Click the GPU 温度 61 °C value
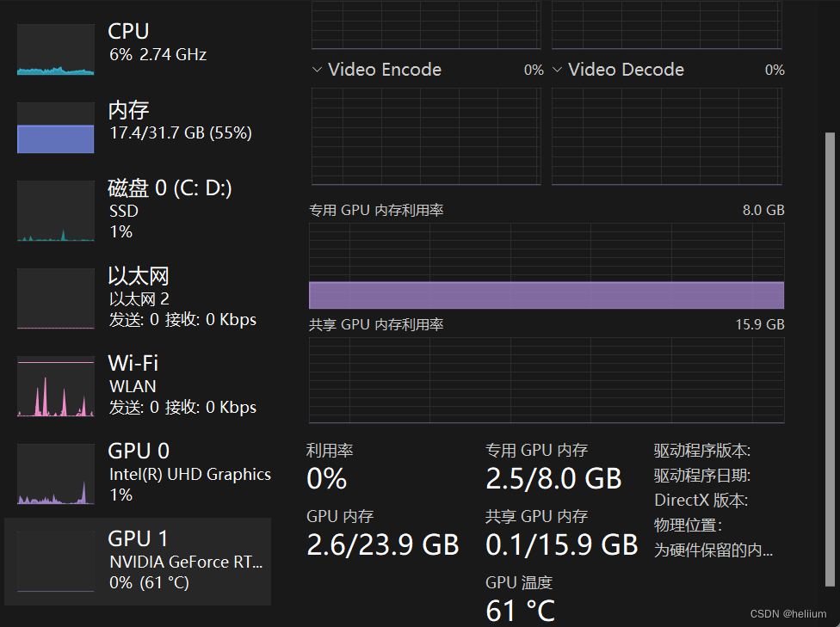This screenshot has height=627, width=840. (x=520, y=609)
